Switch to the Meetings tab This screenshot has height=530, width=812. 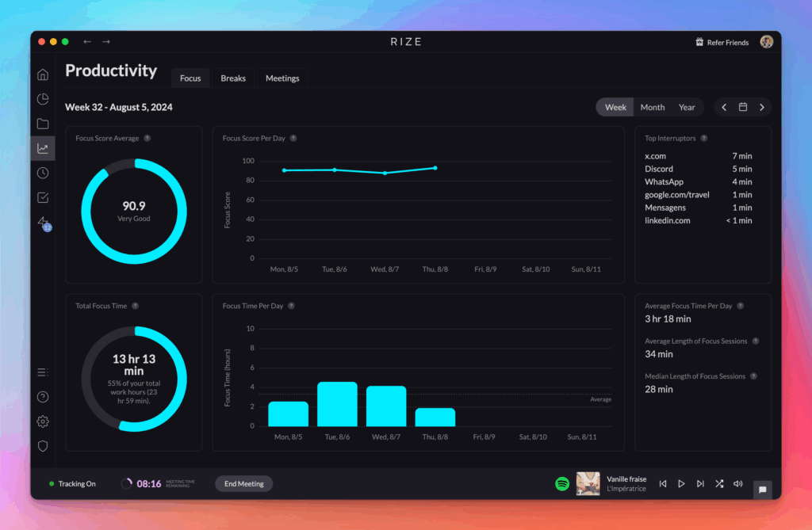pos(282,78)
